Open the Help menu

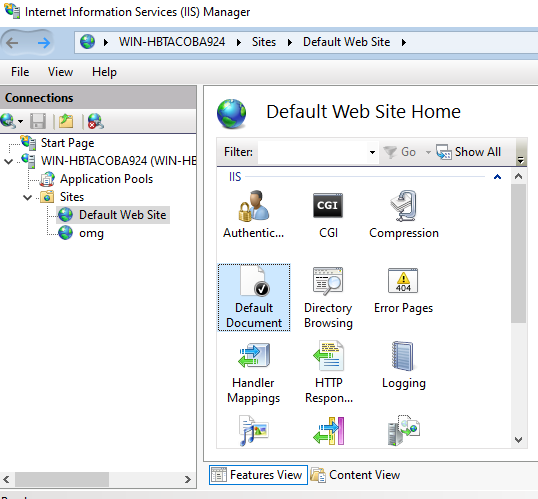click(x=104, y=72)
